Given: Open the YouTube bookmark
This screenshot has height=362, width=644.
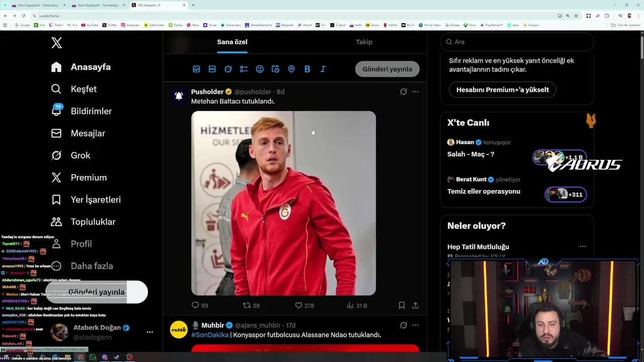Looking at the screenshot, I should pyautogui.click(x=90, y=25).
